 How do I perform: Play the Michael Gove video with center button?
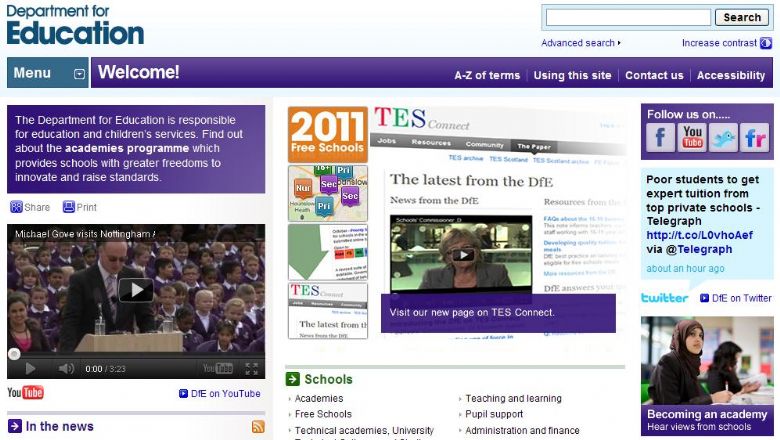136,290
